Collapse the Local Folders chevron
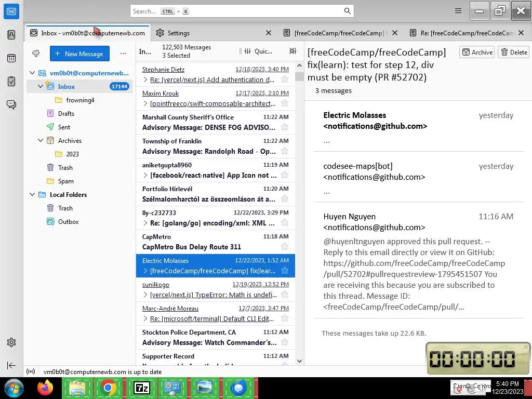Screen dimensions: 532x399 click(x=32, y=194)
